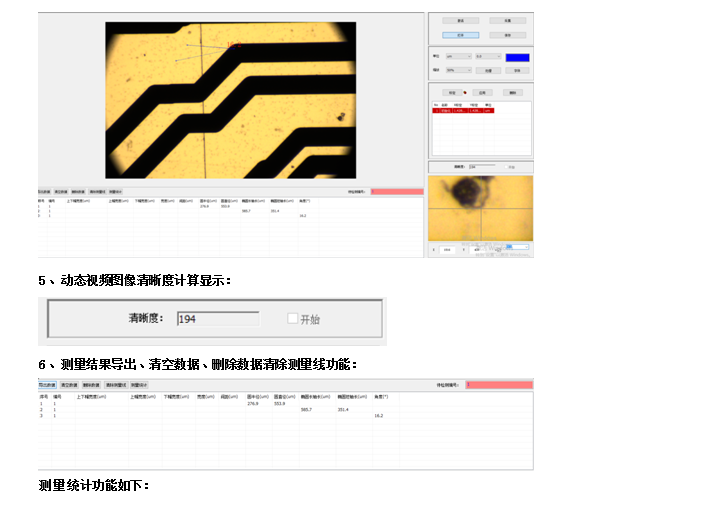
Task: Open the 50% magnification dropdown
Action: (x=458, y=70)
